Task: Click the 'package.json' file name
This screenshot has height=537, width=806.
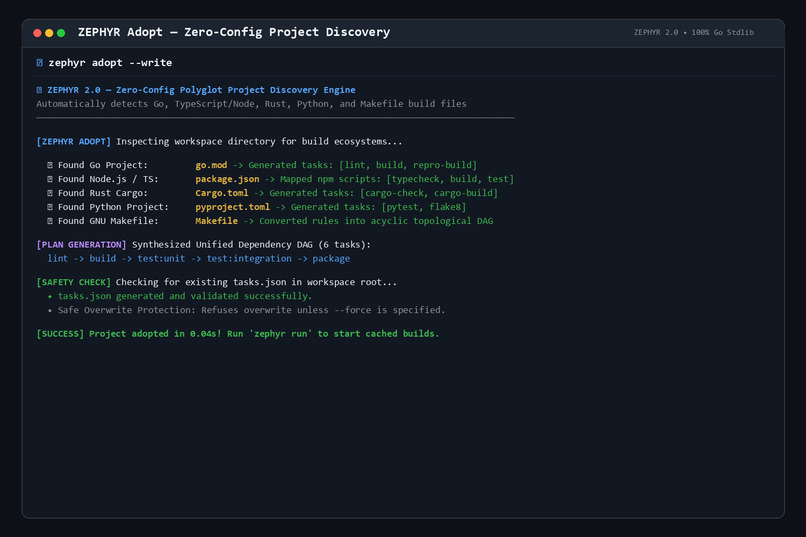Action: pyautogui.click(x=227, y=179)
